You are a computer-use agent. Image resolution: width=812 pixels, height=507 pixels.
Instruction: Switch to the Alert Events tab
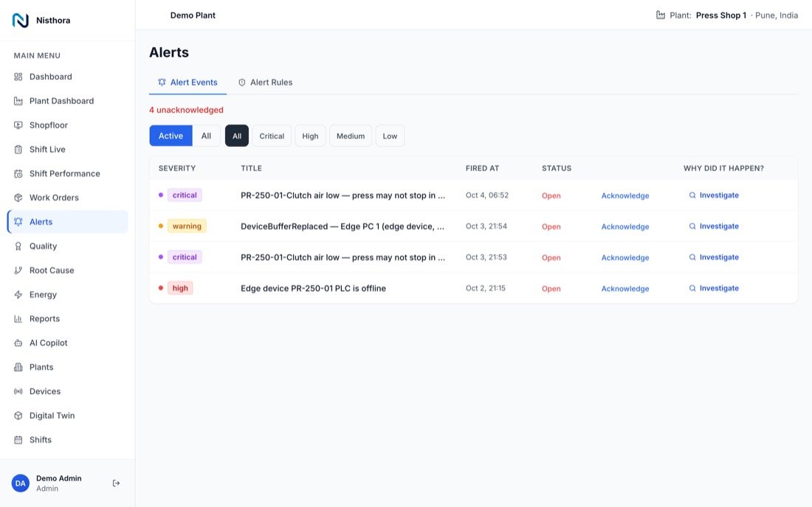pyautogui.click(x=187, y=83)
